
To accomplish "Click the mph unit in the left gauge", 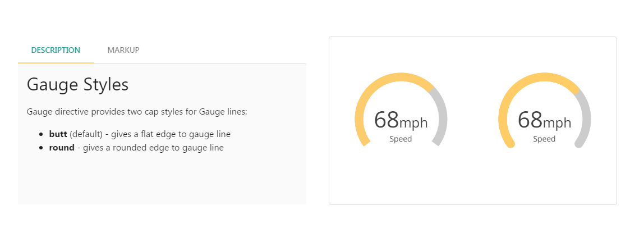I will pyautogui.click(x=414, y=122).
